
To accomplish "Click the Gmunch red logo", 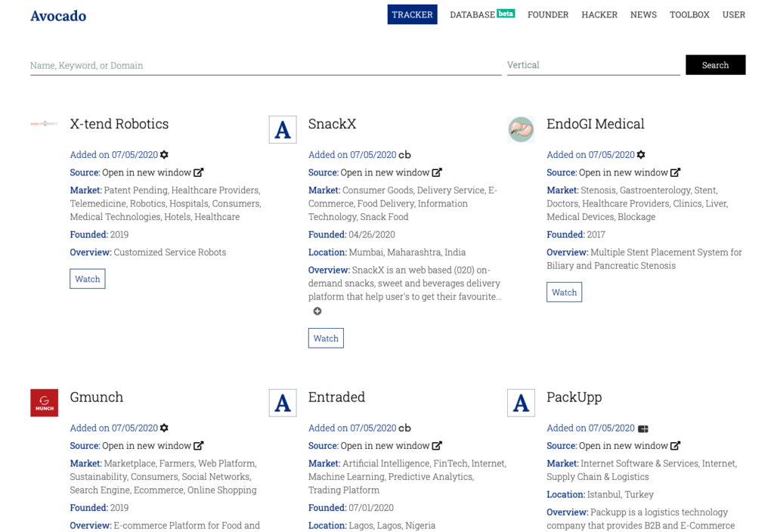I will coord(45,403).
